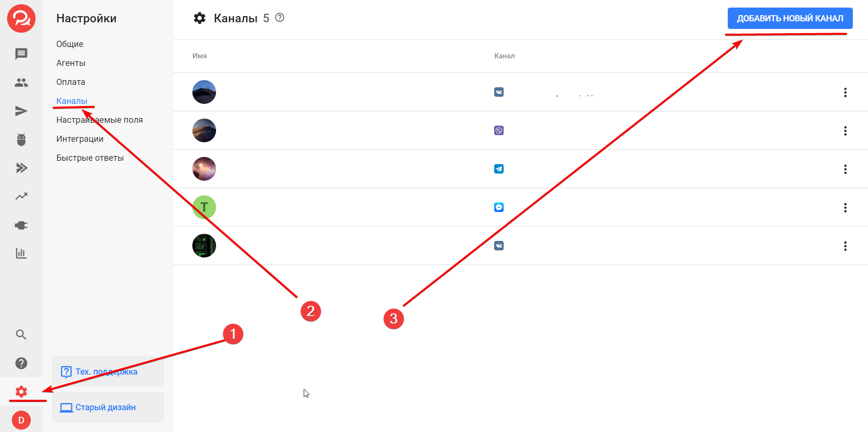868x432 pixels.
Task: Click the ДОБАВИТЬ НОВЫЙ КАНАЛ button
Action: pyautogui.click(x=790, y=18)
